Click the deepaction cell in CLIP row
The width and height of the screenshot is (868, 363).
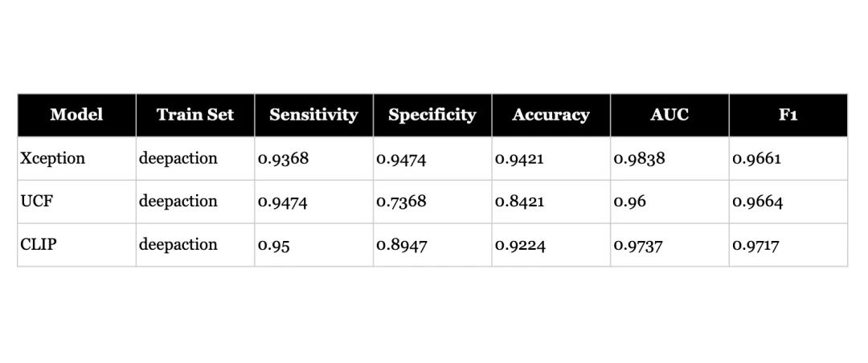(x=178, y=245)
